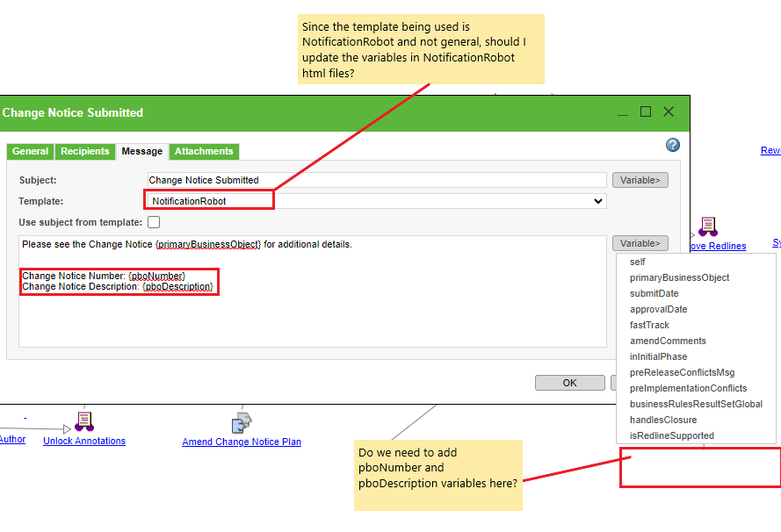The height and width of the screenshot is (532, 781).
Task: Click the {primaryBusinessObject} text in the message
Action: point(207,244)
